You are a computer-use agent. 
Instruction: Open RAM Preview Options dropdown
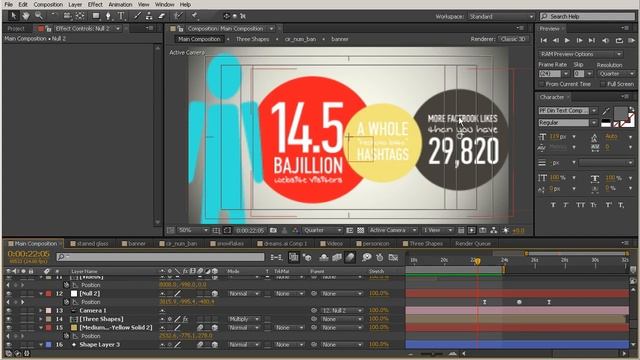(580, 54)
